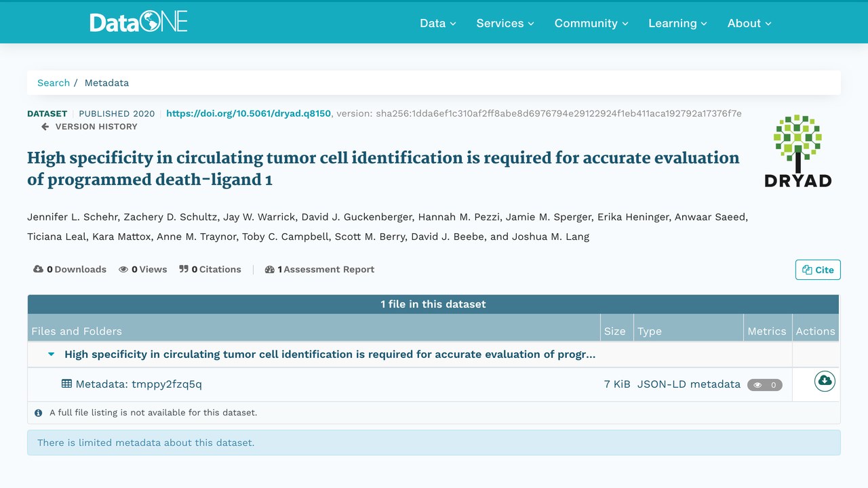Screen dimensions: 868x488
Task: Open the Services dropdown menu
Action: pyautogui.click(x=505, y=23)
